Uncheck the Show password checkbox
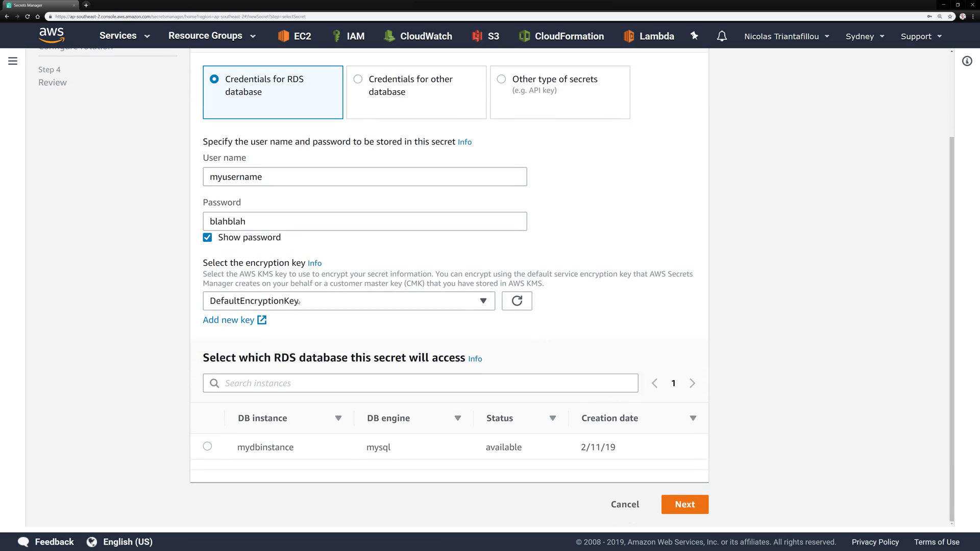This screenshot has width=980, height=551. [207, 237]
